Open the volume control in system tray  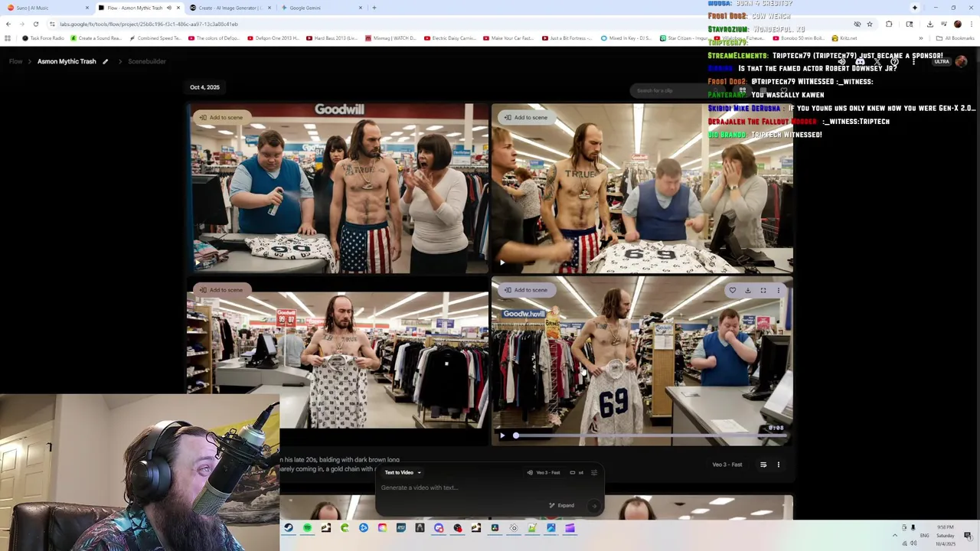coord(913,543)
